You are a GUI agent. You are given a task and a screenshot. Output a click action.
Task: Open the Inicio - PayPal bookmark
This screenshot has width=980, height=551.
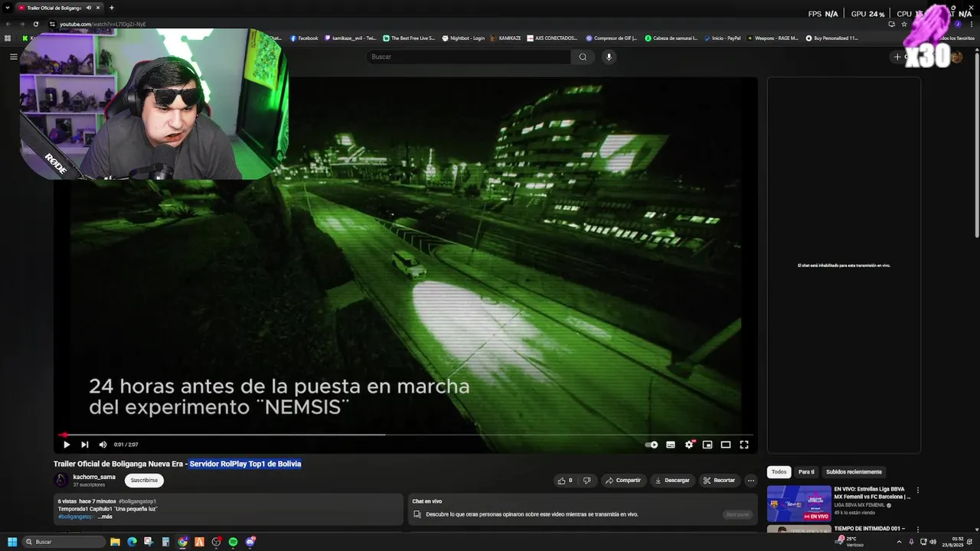point(722,38)
